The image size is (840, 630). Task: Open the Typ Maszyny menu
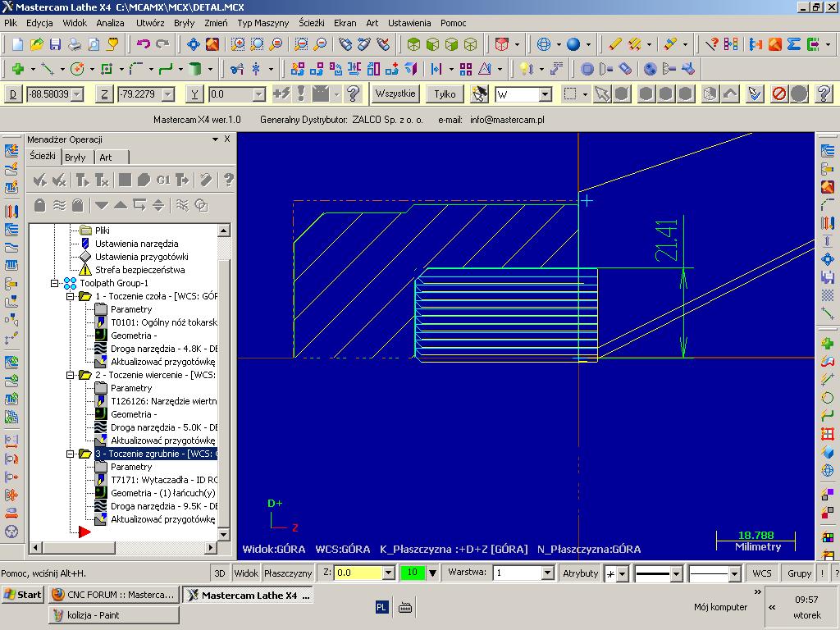pos(263,23)
